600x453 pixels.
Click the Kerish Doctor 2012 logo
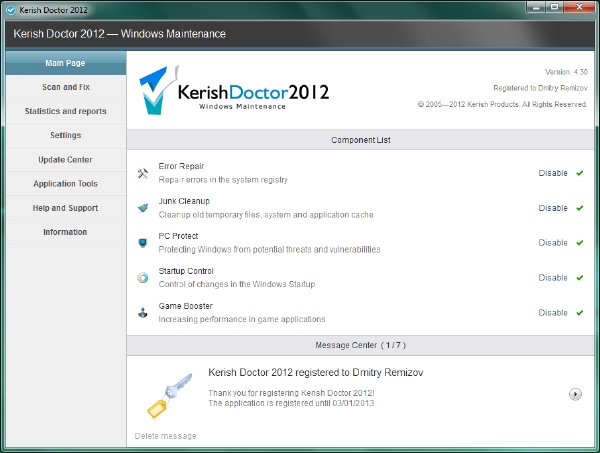click(x=233, y=90)
